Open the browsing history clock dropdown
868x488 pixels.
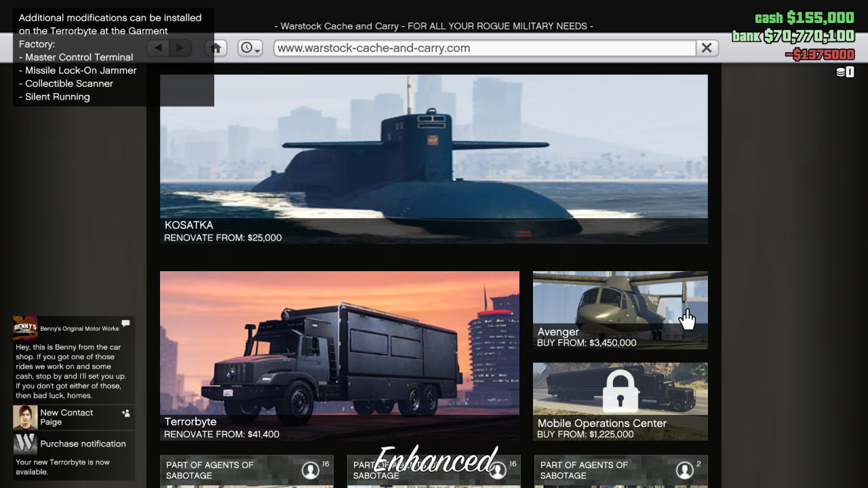(250, 48)
